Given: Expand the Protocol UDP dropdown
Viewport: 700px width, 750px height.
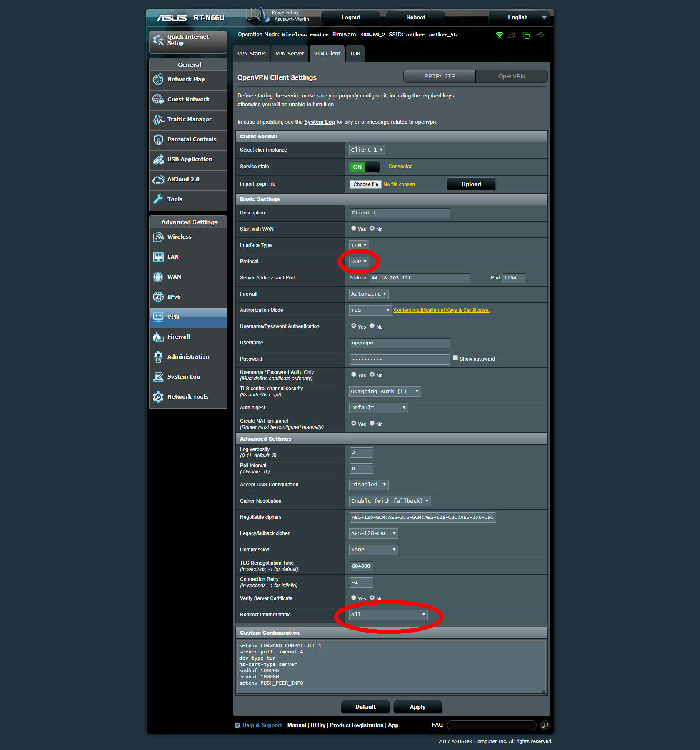Looking at the screenshot, I should [x=359, y=262].
